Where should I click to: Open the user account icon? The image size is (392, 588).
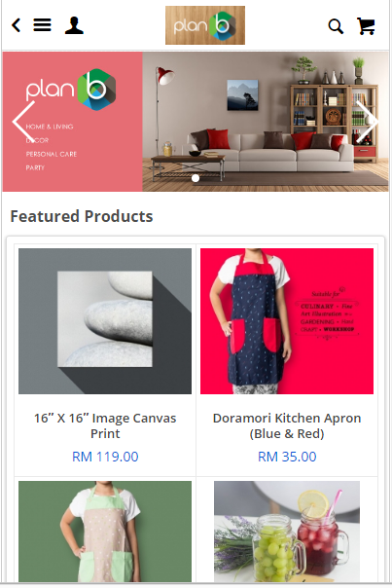click(x=74, y=25)
